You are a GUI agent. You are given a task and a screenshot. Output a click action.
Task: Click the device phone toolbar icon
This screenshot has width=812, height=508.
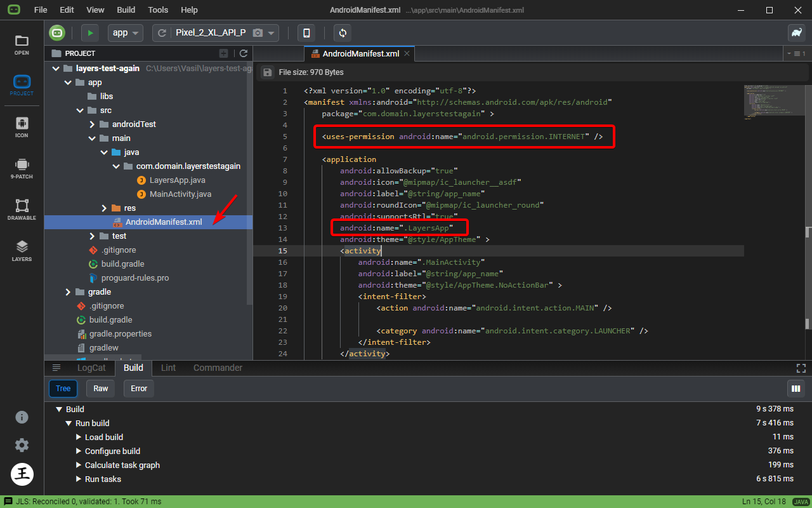(307, 33)
